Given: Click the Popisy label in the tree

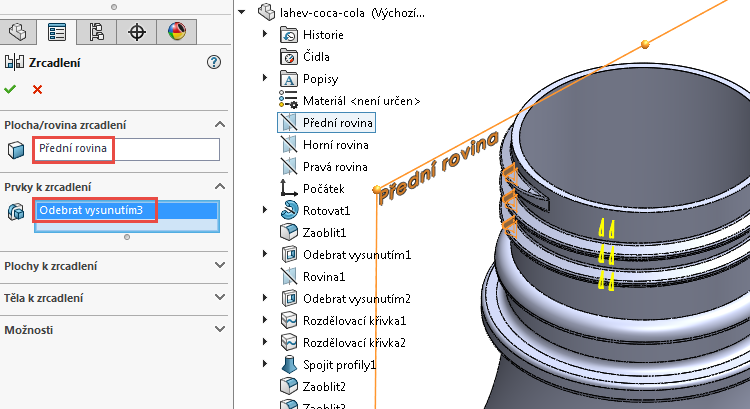Looking at the screenshot, I should 320,79.
